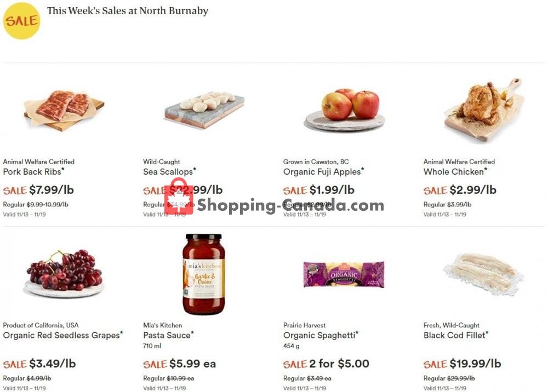Image resolution: width=548 pixels, height=392 pixels.
Task: Open the Sea Scallops product image
Action: [x=204, y=108]
